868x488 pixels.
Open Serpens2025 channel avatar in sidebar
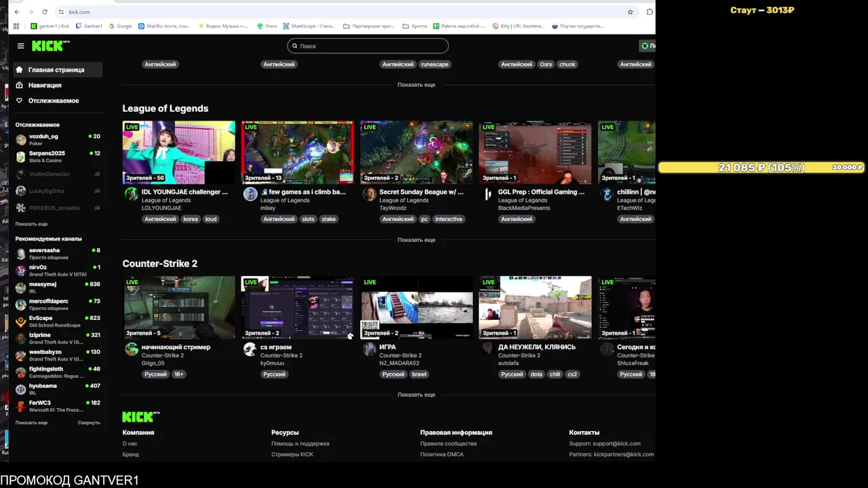coord(21,157)
